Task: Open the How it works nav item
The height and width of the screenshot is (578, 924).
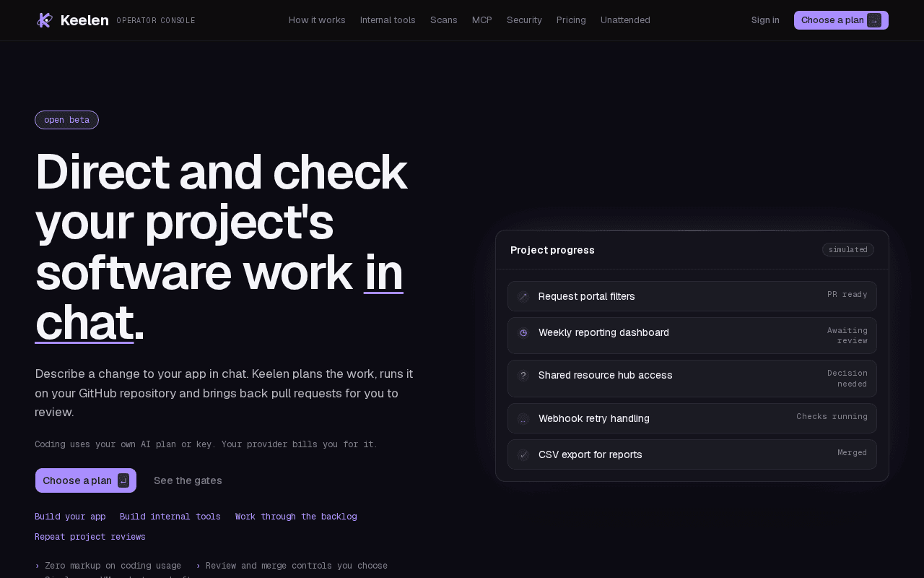Action: click(317, 20)
